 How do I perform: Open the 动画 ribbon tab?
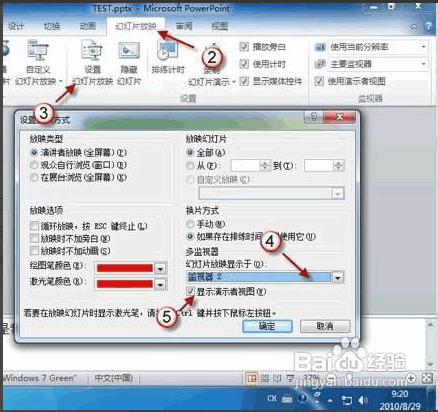point(88,26)
